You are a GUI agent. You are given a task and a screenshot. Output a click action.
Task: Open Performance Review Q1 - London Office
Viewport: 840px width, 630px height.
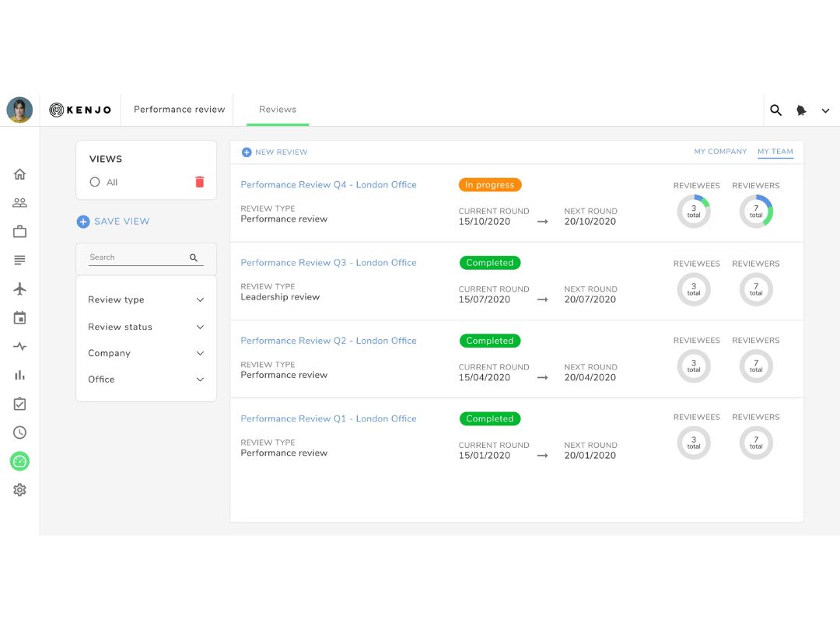(x=328, y=418)
